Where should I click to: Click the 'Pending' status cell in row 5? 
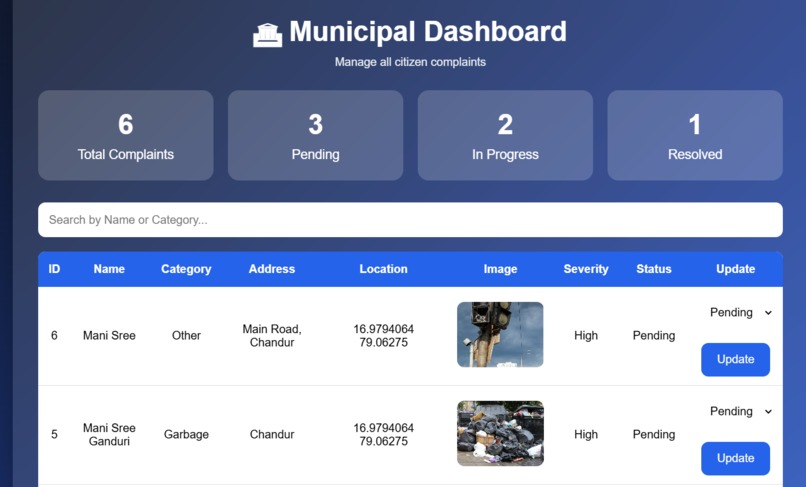click(654, 434)
